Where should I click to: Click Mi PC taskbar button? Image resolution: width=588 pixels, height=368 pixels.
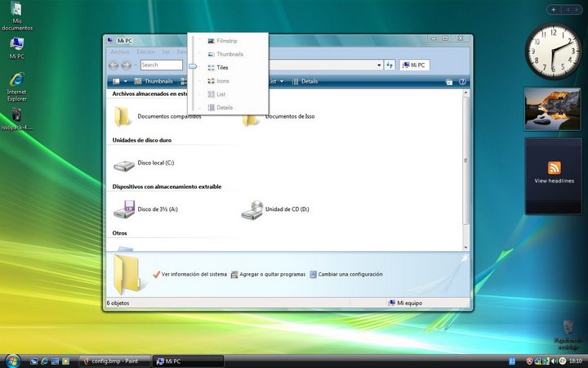tap(189, 361)
